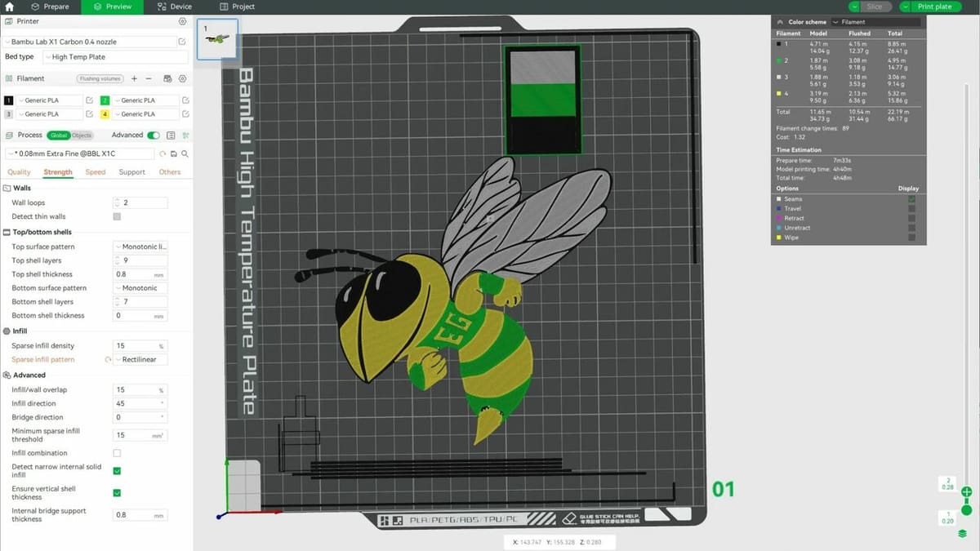980x551 pixels.
Task: Click Wall loops value field
Action: (140, 202)
